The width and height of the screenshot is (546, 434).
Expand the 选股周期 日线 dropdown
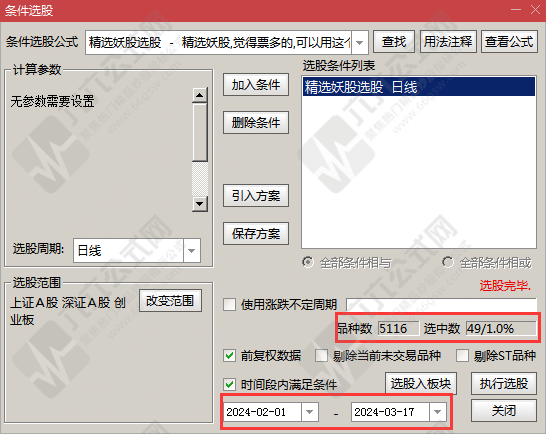pyautogui.click(x=192, y=250)
